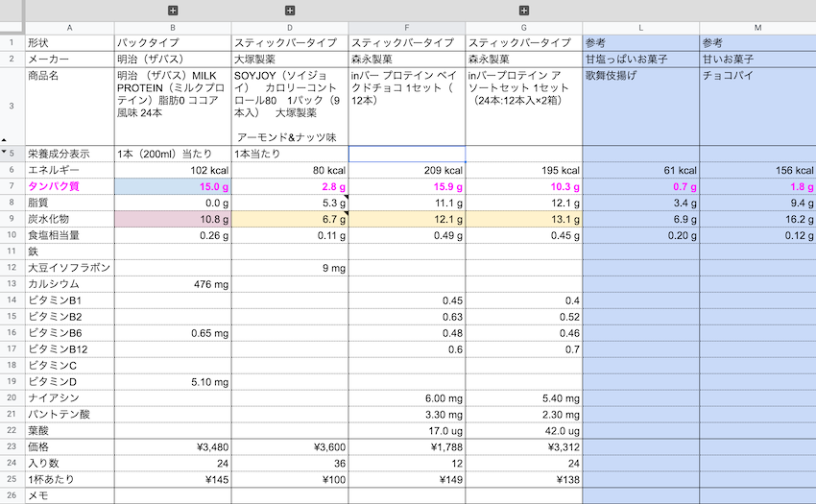Click the 甘いお菓子 cell
This screenshot has height=504, width=816.
[757, 59]
